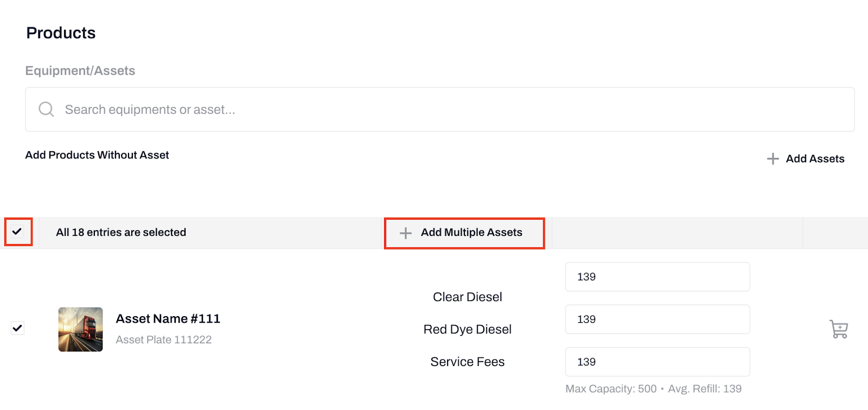The height and width of the screenshot is (410, 868).
Task: Click the Red Dye Diesel quantity field
Action: (657, 319)
